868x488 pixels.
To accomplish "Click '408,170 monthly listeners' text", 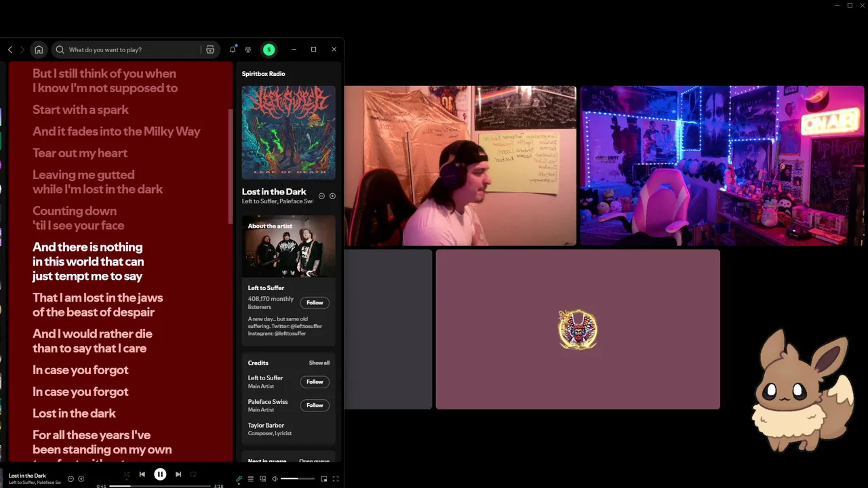I will click(x=271, y=303).
